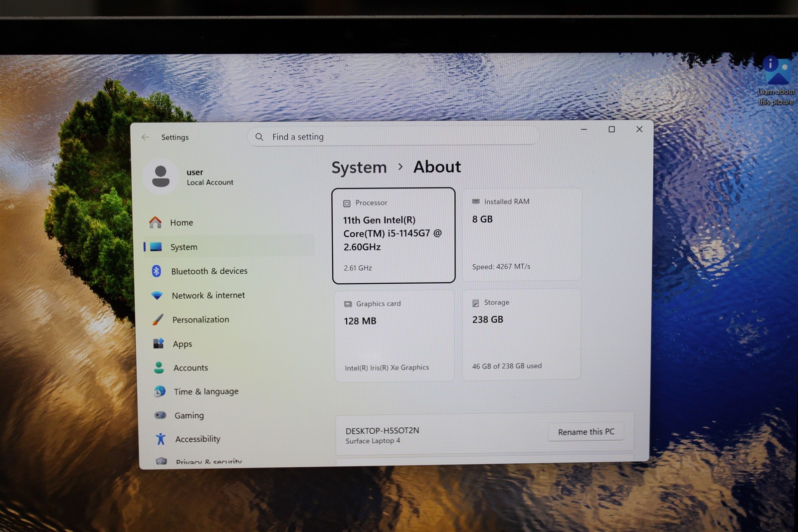Open the Storage 238 GB card
Screen dimensions: 798x532
(522, 335)
